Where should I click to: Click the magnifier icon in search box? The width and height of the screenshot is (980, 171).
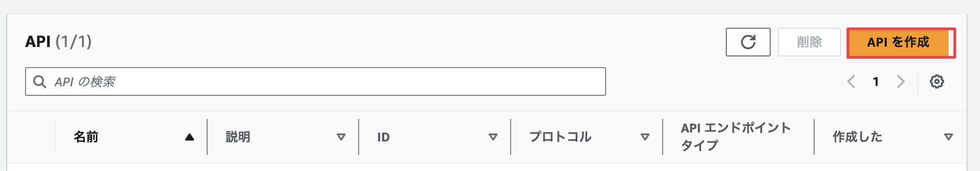[39, 81]
